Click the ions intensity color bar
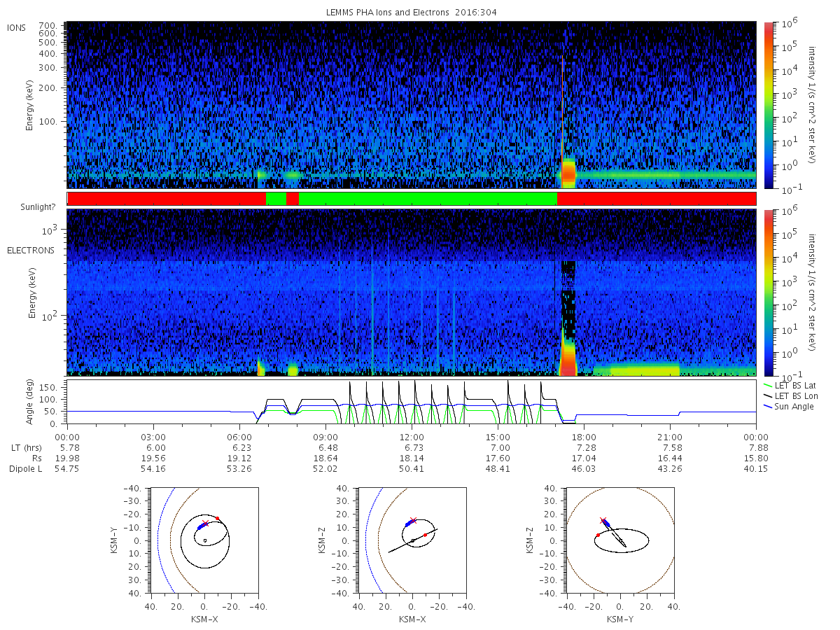 [769, 105]
